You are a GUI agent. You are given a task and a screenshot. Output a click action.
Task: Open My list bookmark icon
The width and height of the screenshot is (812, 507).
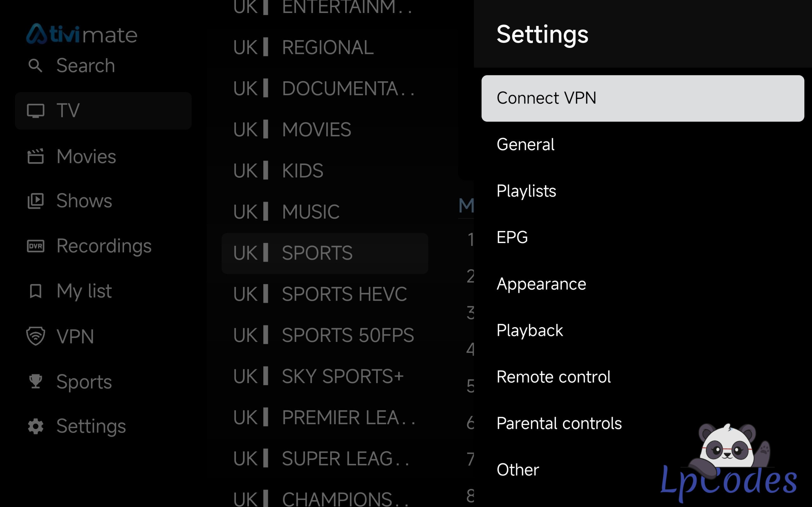point(36,291)
